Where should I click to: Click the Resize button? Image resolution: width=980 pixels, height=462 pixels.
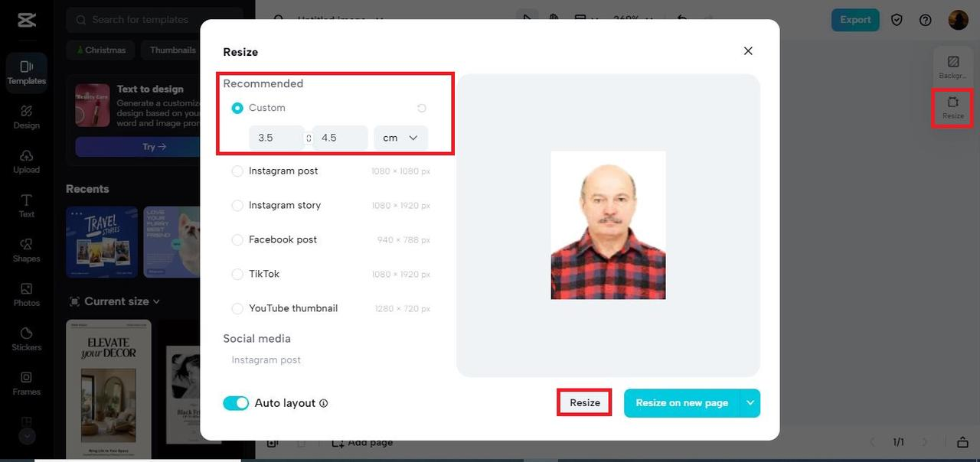click(585, 403)
